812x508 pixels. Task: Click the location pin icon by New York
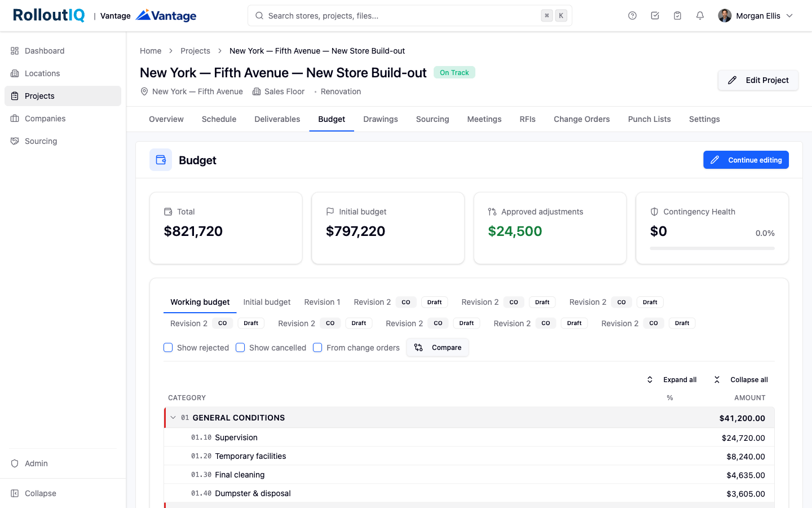click(144, 91)
